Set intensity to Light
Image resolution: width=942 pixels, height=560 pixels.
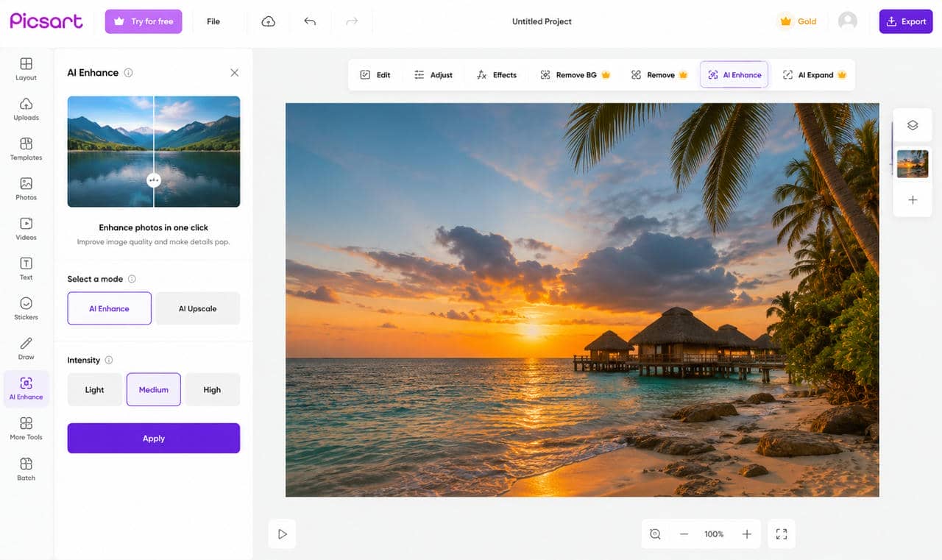(95, 389)
